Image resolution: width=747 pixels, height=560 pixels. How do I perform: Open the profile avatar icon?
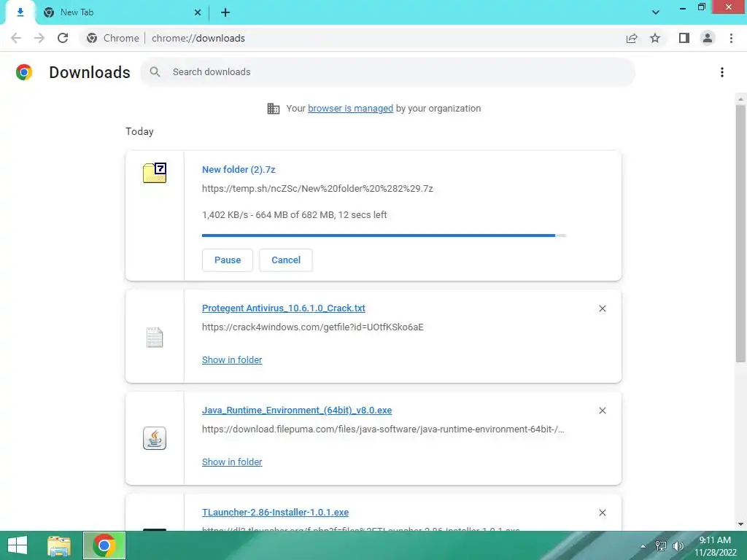coord(708,38)
